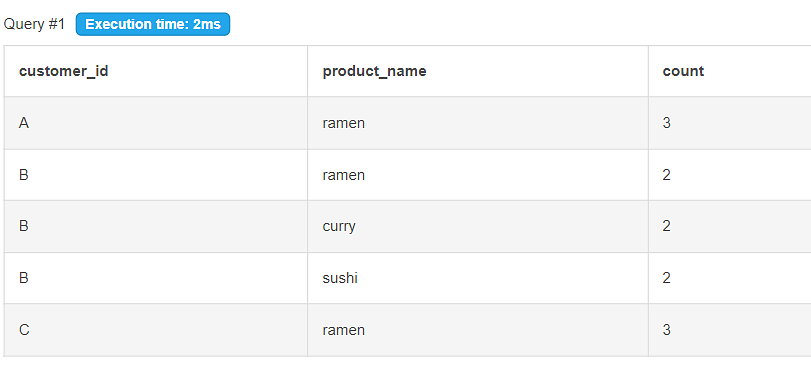Click the customer_id column header

[156, 71]
